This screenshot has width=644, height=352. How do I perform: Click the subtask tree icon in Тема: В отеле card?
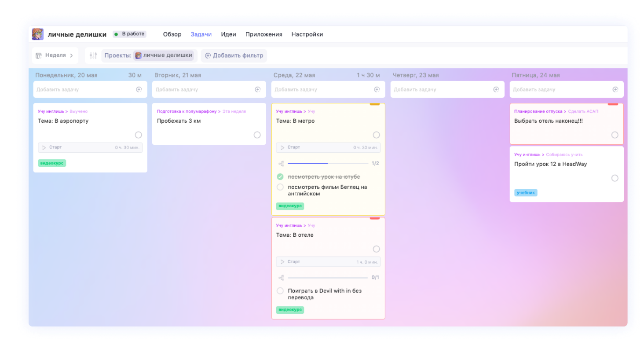coord(281,278)
